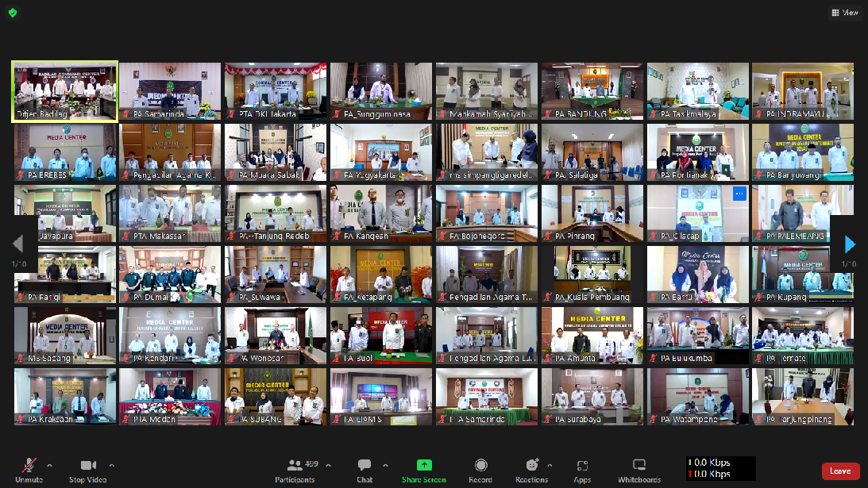Open the Chat panel
Screen dimensions: 868x488
(365, 469)
